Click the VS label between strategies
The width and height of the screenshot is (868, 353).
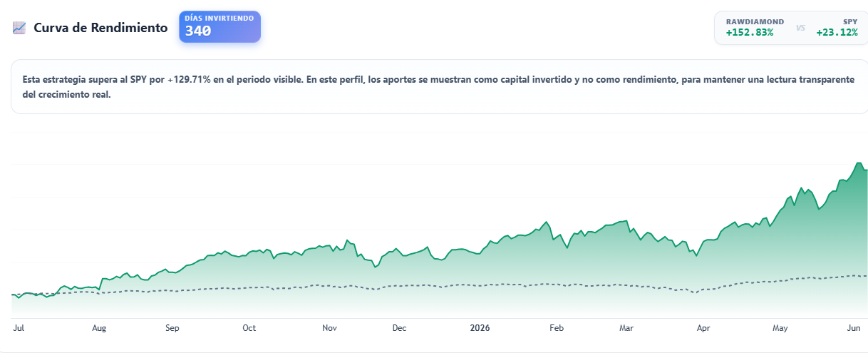pos(800,28)
